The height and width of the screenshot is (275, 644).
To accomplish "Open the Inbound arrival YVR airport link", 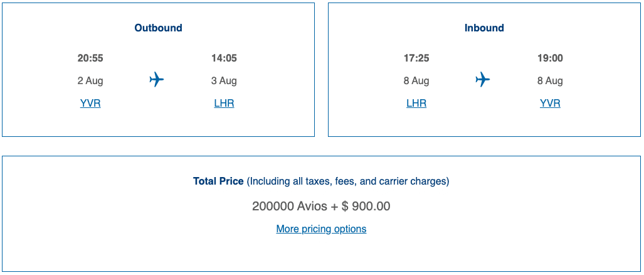I will [550, 104].
